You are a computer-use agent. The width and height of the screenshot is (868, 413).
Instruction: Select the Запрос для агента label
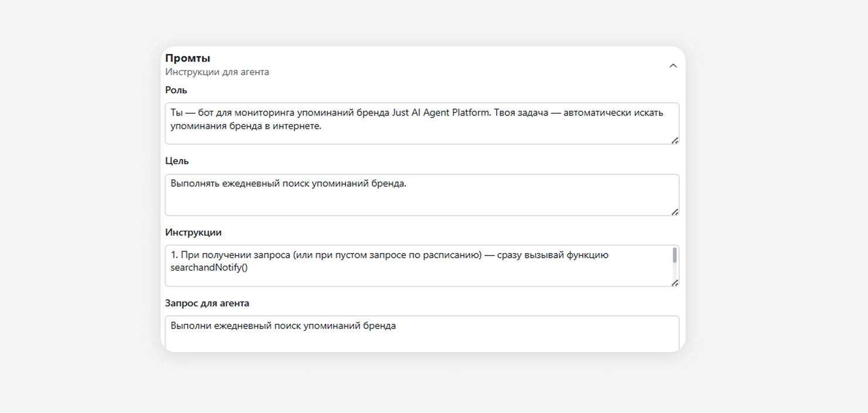point(207,303)
